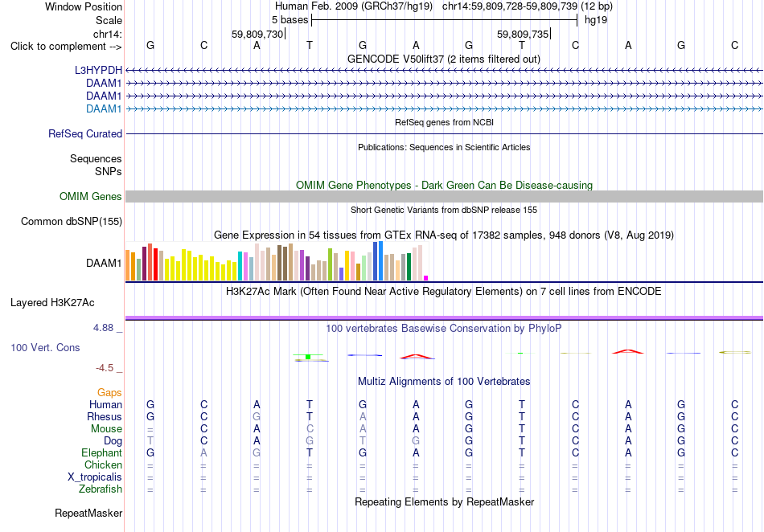Click the Gaps label in Multiz alignment
This screenshot has height=532, width=764.
[x=109, y=392]
